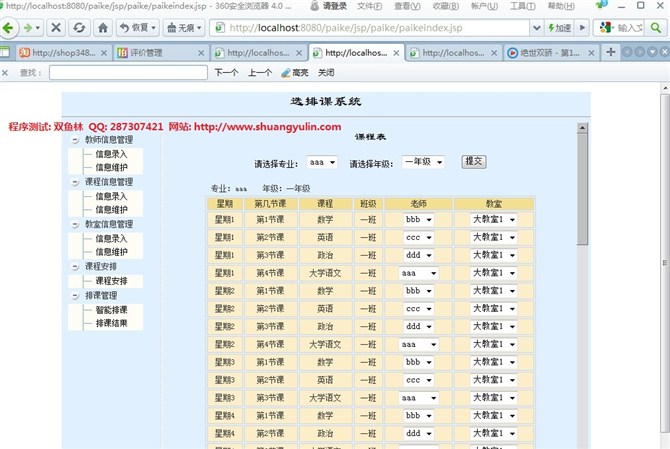Open the 文件(F) menu
This screenshot has width=670, height=449.
tap(370, 6)
